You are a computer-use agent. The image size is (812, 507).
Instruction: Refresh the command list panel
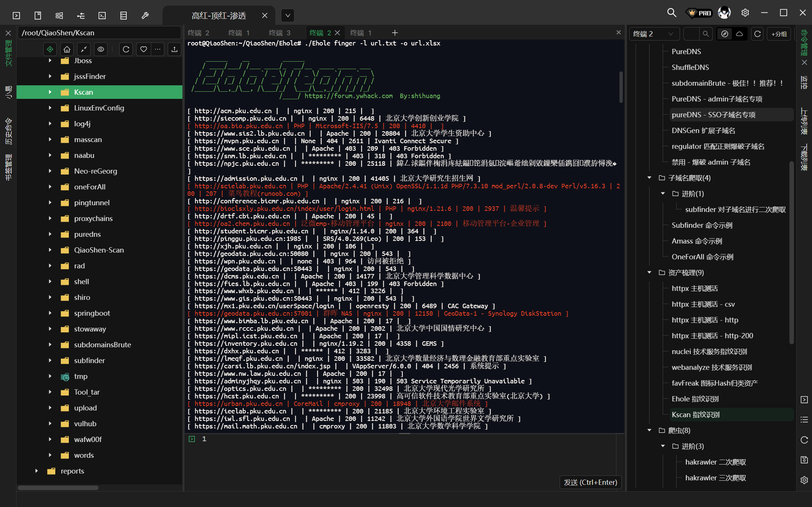pyautogui.click(x=757, y=34)
